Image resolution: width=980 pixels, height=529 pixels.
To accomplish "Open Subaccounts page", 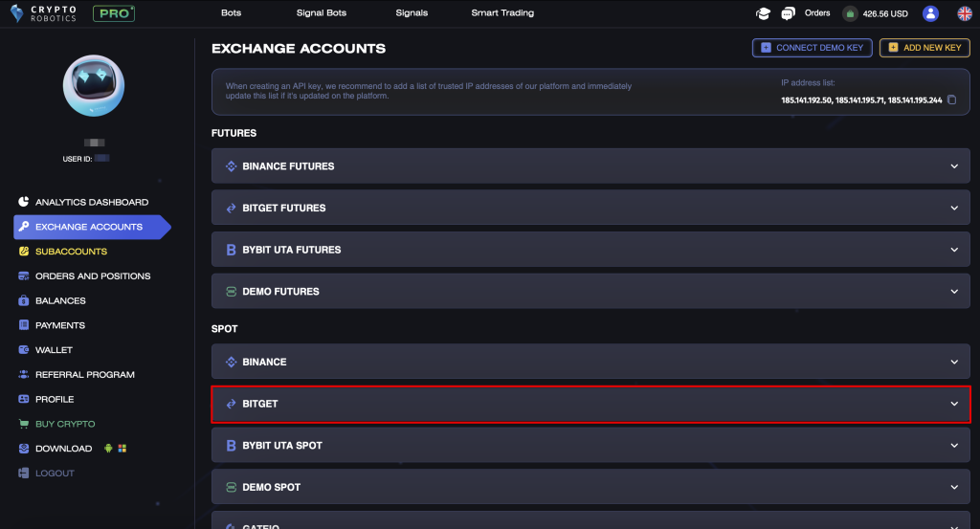I will 71,251.
